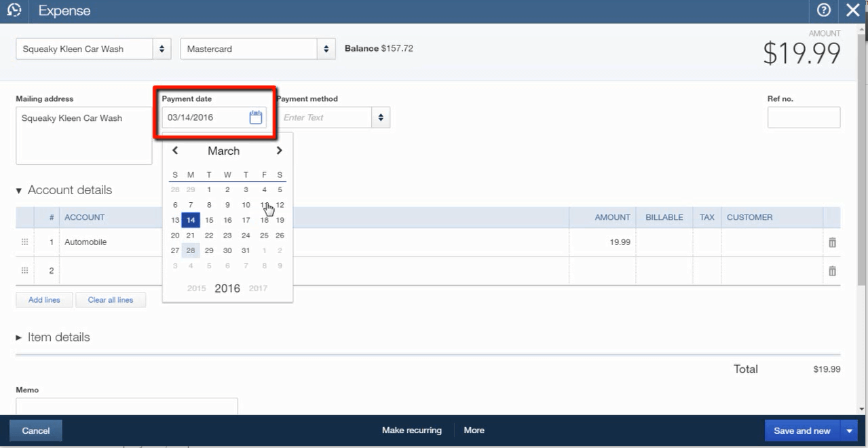Select March 28 in the calendar
868x448 pixels.
pos(190,250)
